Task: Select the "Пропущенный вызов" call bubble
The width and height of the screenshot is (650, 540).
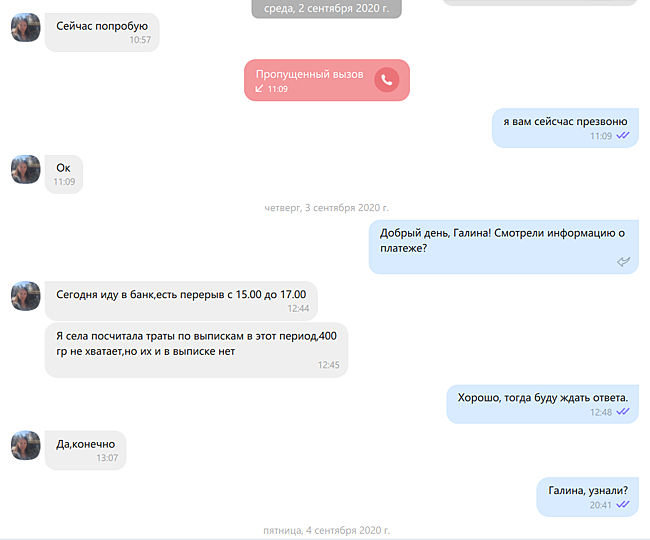Action: click(327, 80)
